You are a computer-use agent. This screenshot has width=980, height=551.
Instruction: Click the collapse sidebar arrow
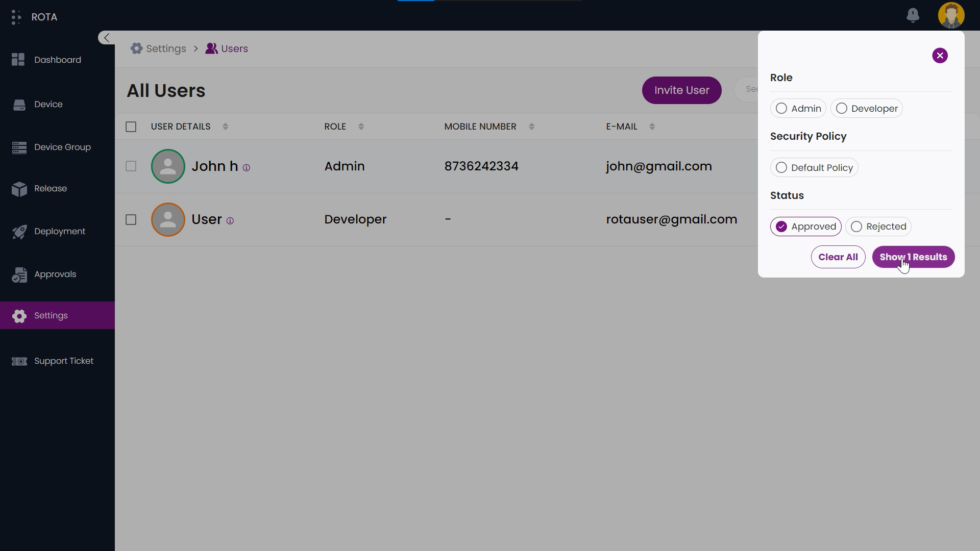tap(106, 38)
